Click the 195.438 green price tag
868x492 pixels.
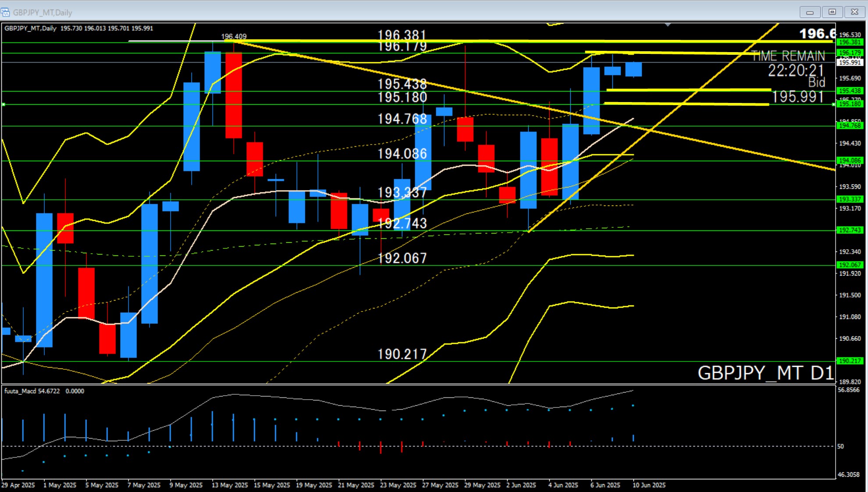(850, 91)
